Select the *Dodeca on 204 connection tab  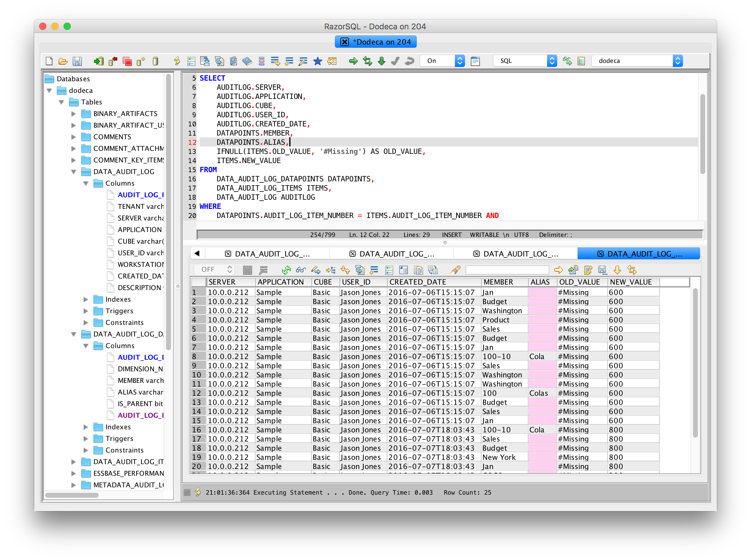375,42
